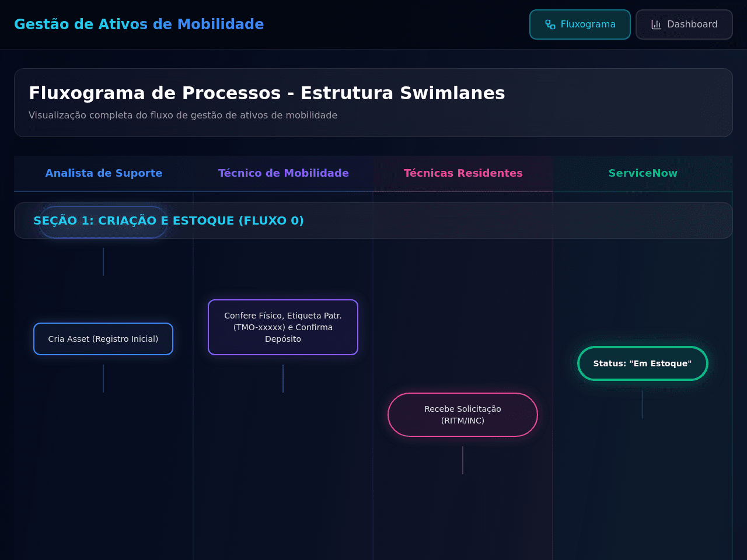Screen dimensions: 747x560
Task: Click the Fluxograma flowchart icon
Action: pyautogui.click(x=550, y=24)
